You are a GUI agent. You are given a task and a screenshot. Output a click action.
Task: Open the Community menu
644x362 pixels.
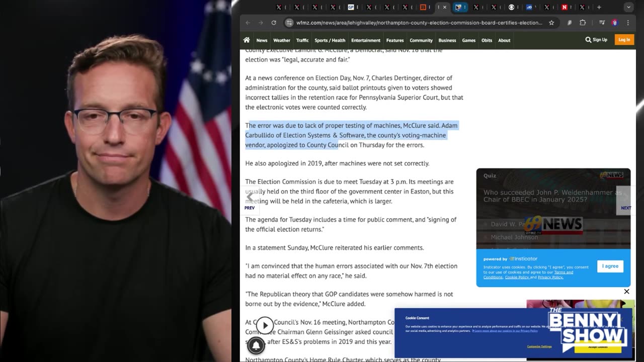(421, 40)
